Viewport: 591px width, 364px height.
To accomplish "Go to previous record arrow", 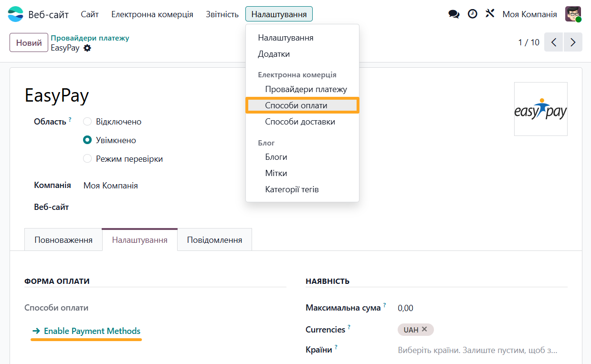I will tap(554, 42).
